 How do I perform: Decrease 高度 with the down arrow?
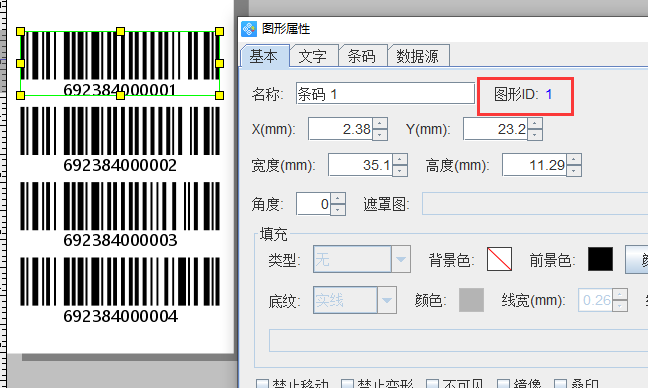coord(574,171)
